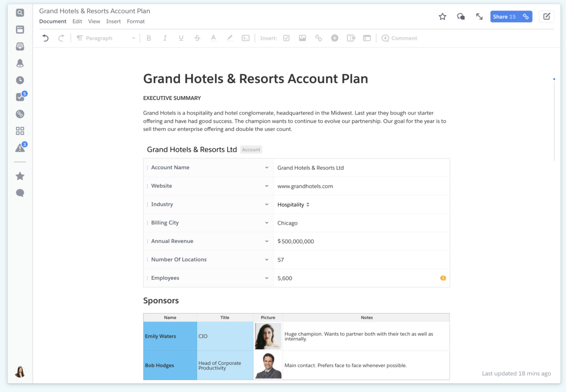This screenshot has width=566, height=392.
Task: Open the Starred documents list
Action: pyautogui.click(x=20, y=176)
